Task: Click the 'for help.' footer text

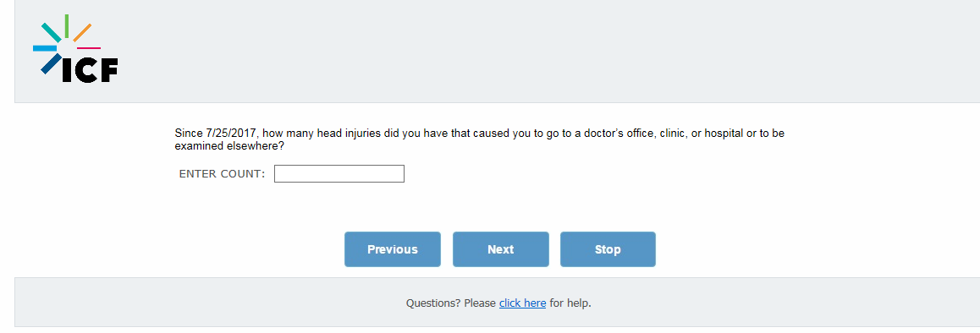Action: (570, 303)
